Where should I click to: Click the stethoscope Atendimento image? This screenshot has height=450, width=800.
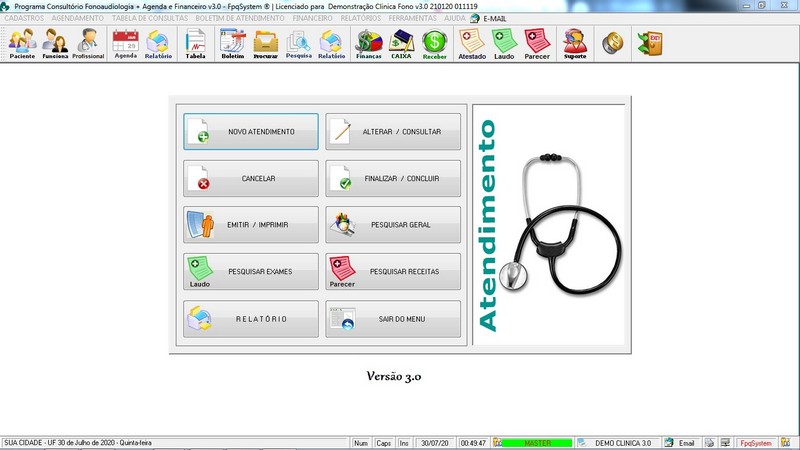pyautogui.click(x=548, y=224)
